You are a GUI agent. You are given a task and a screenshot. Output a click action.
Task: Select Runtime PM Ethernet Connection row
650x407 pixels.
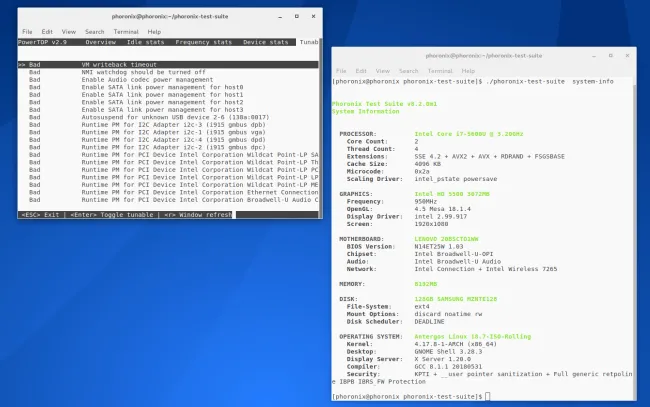[x=168, y=192]
